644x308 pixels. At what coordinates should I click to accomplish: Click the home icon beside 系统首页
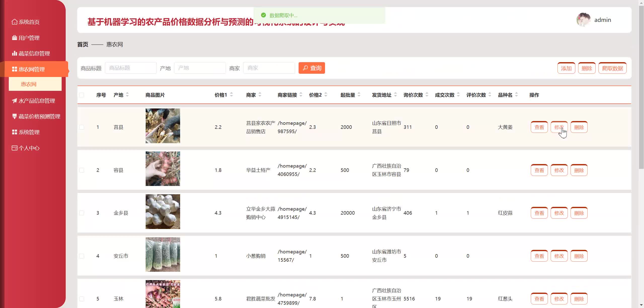(14, 22)
